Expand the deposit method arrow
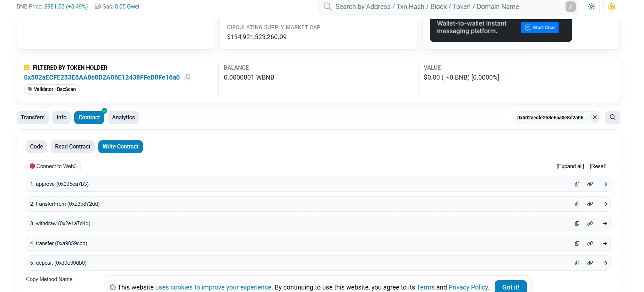Screen dimensions: 644x292 point(605,263)
